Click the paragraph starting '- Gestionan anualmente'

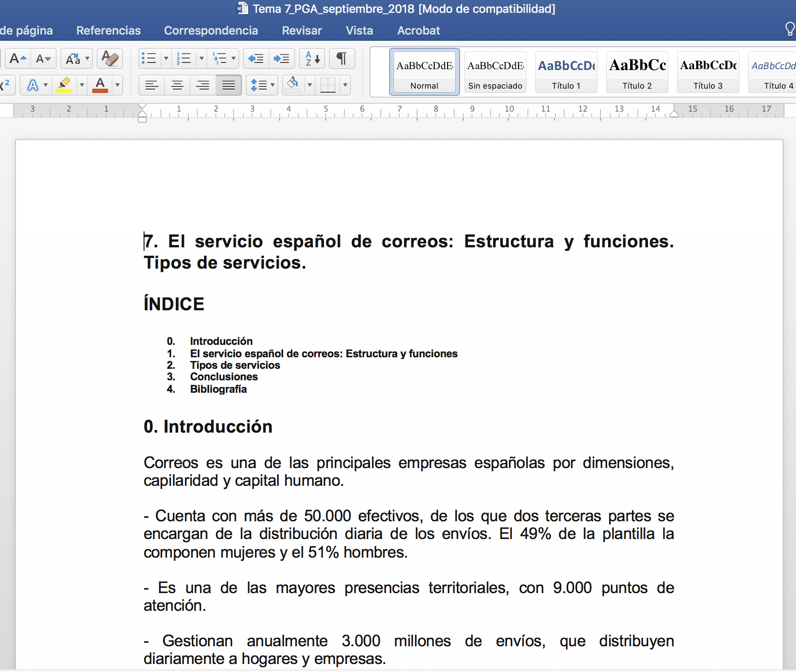(409, 650)
